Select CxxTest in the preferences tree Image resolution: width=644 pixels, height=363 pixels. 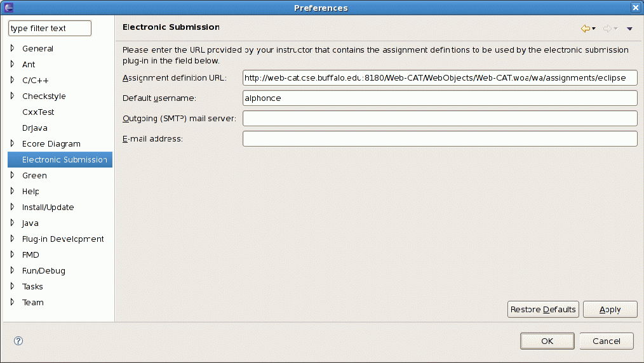coord(38,112)
